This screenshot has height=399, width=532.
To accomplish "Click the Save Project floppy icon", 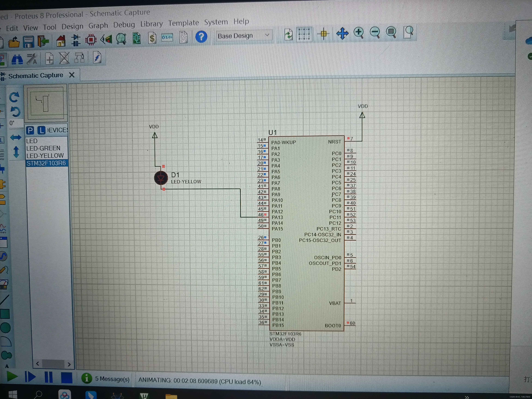I will 29,42.
